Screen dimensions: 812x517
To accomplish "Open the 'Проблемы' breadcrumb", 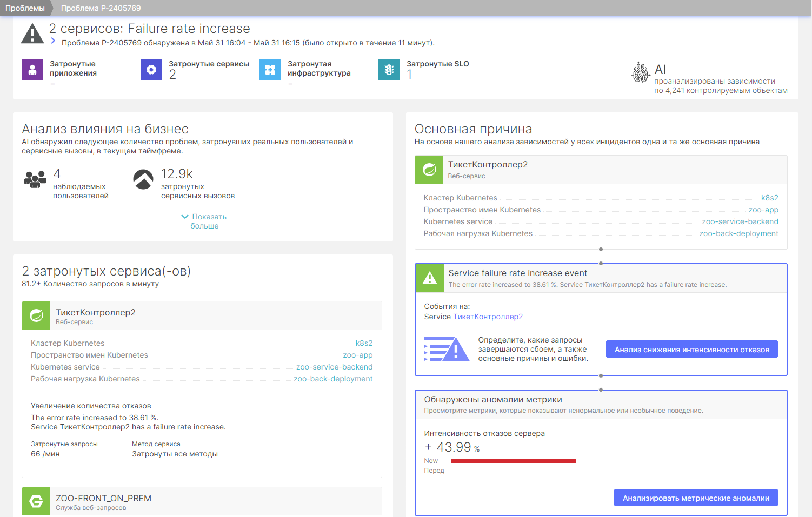I will point(25,8).
